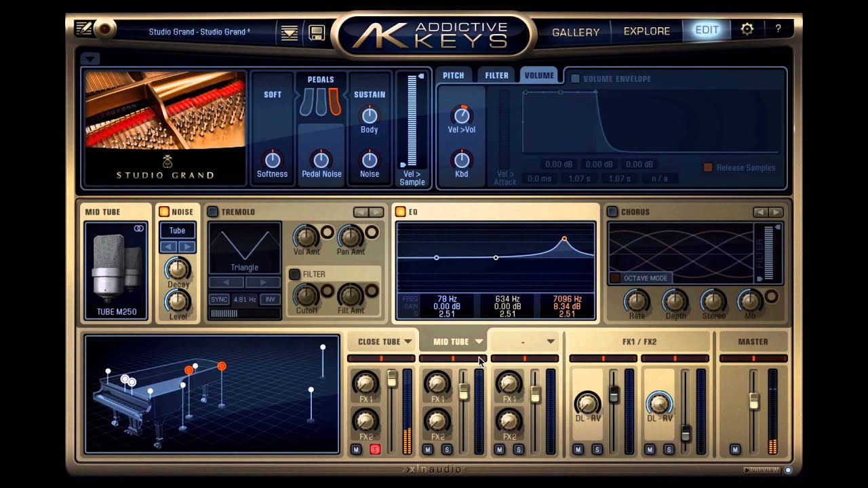
Task: Toggle the Volume Envelope checkbox
Action: click(x=575, y=79)
